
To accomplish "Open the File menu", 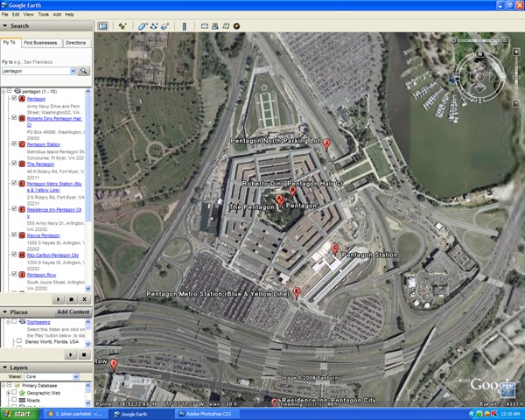I will click(x=5, y=14).
